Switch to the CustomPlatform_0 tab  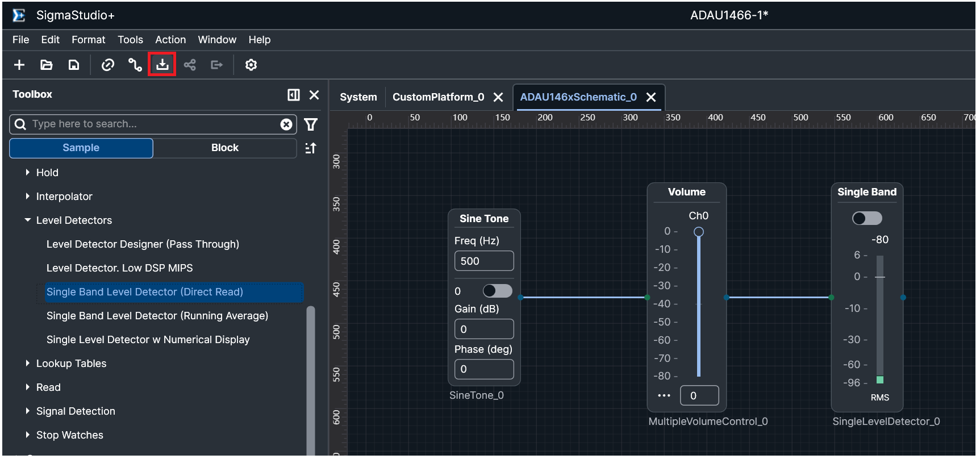pos(438,97)
